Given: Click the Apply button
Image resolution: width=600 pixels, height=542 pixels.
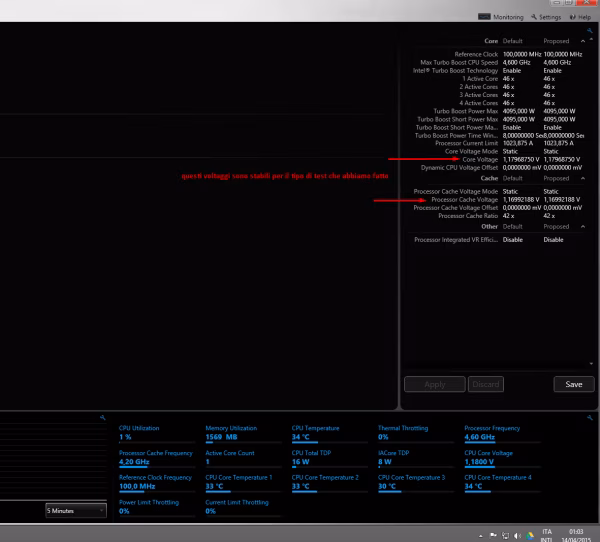Looking at the screenshot, I should (435, 384).
